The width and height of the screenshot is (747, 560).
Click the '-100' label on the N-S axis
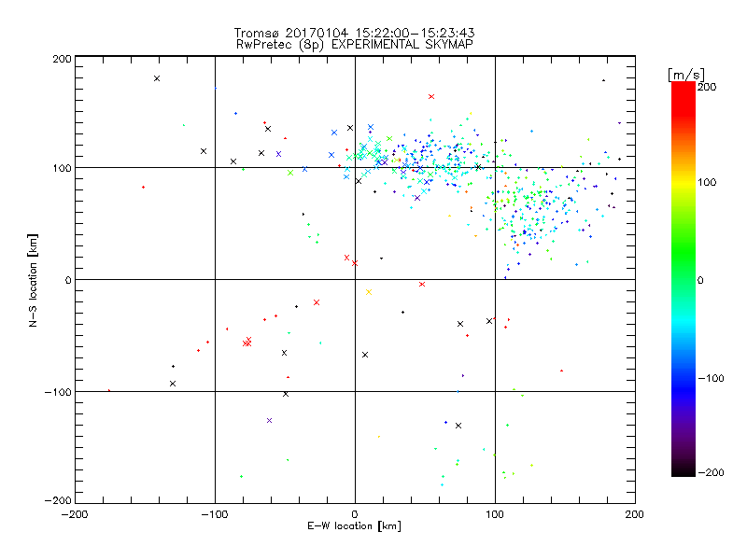(58, 392)
